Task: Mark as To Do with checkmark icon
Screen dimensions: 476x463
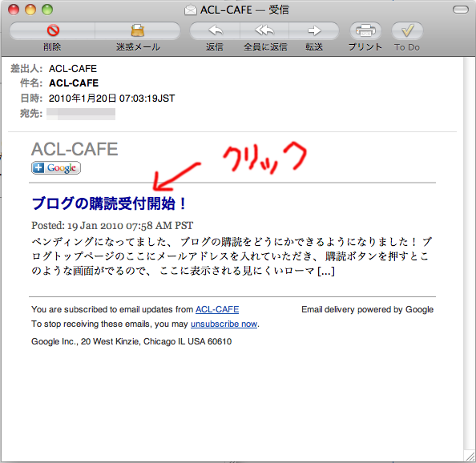Action: pos(407,30)
